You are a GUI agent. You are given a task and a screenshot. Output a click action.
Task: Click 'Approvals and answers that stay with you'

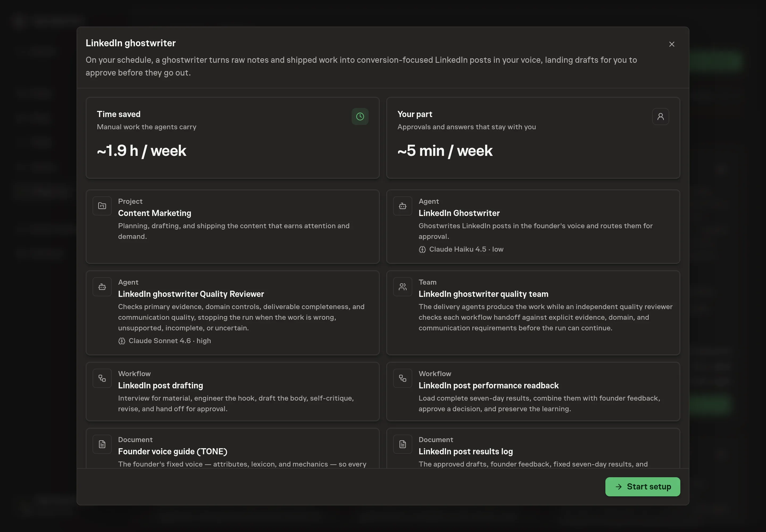(x=466, y=127)
